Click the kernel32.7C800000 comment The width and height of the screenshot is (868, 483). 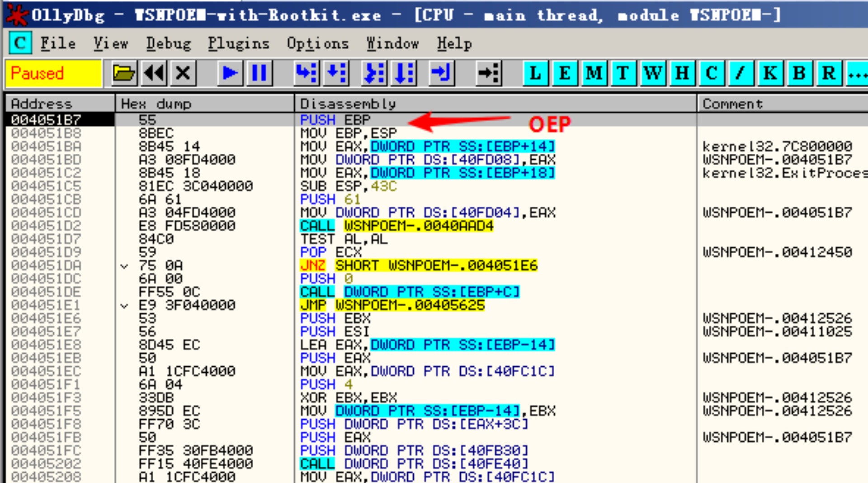777,146
